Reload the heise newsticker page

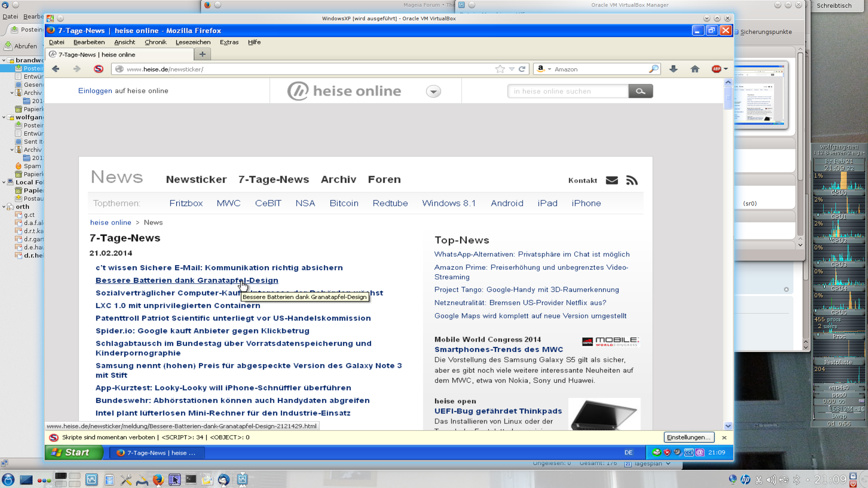(x=522, y=69)
